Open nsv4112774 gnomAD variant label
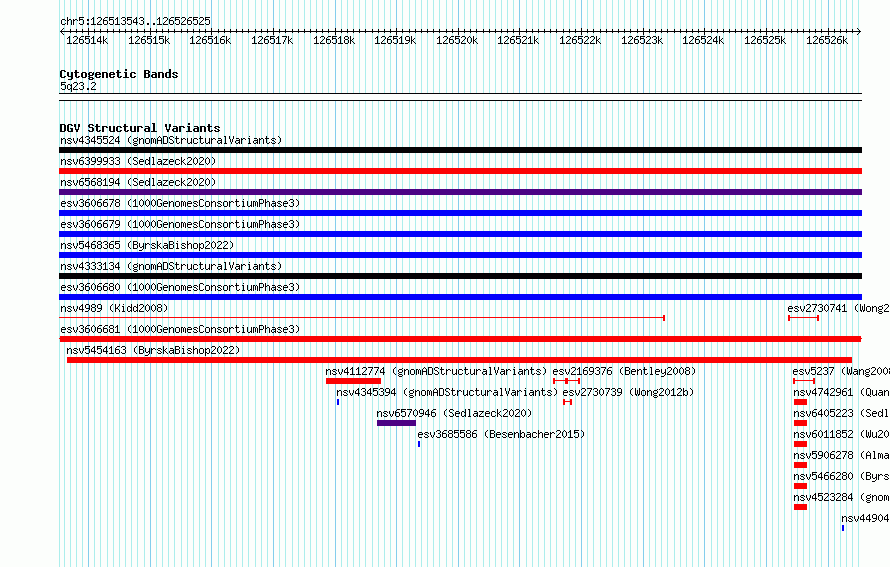This screenshot has height=567, width=890. click(436, 371)
